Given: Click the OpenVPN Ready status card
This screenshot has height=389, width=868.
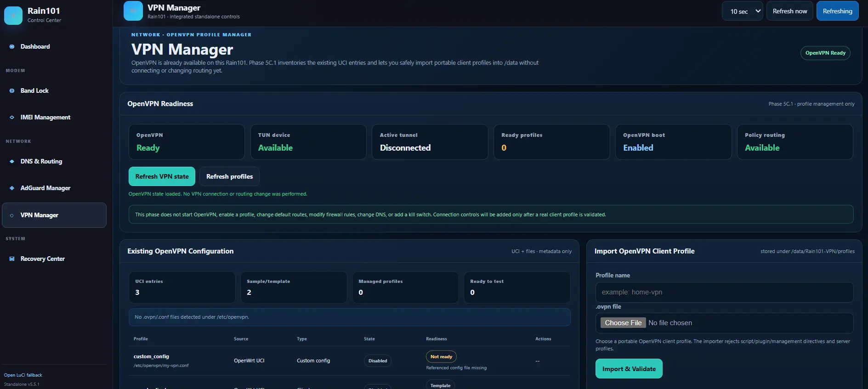Looking at the screenshot, I should point(187,142).
